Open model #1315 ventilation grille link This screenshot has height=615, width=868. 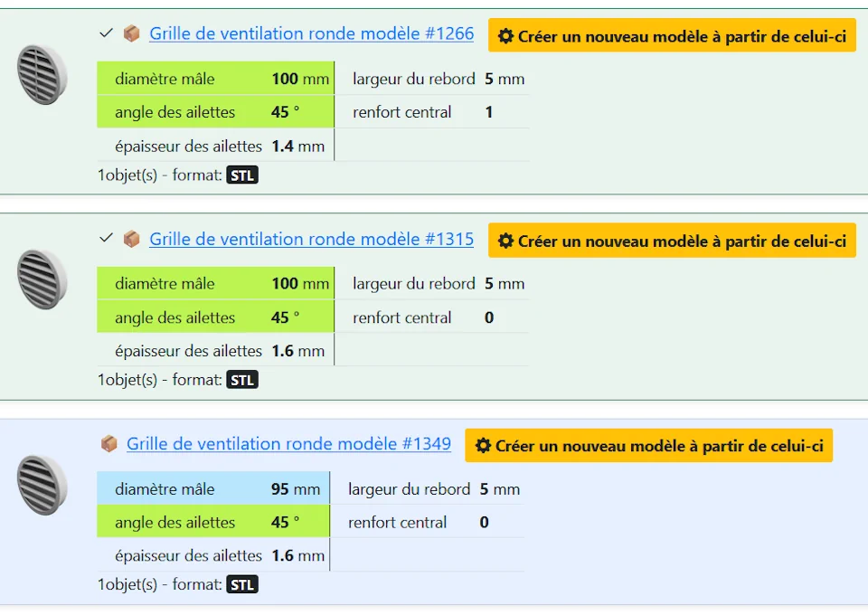point(311,239)
